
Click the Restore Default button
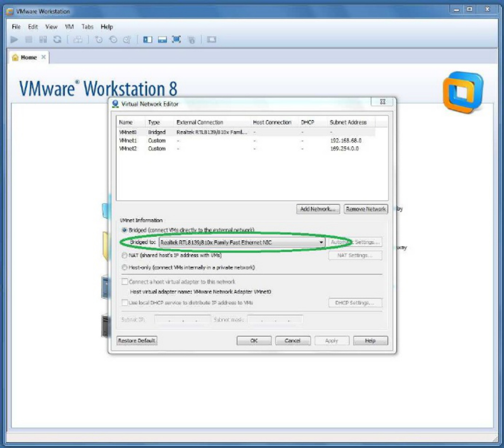pyautogui.click(x=136, y=340)
